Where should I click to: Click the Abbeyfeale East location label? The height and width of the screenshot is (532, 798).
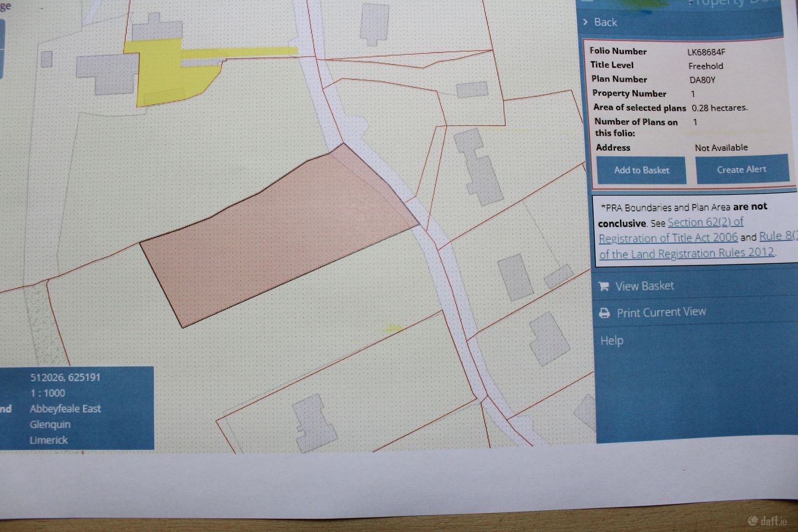tap(65, 409)
